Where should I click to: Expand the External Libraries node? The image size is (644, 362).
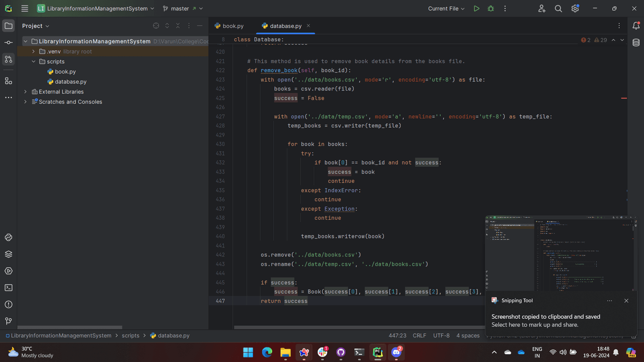point(26,92)
